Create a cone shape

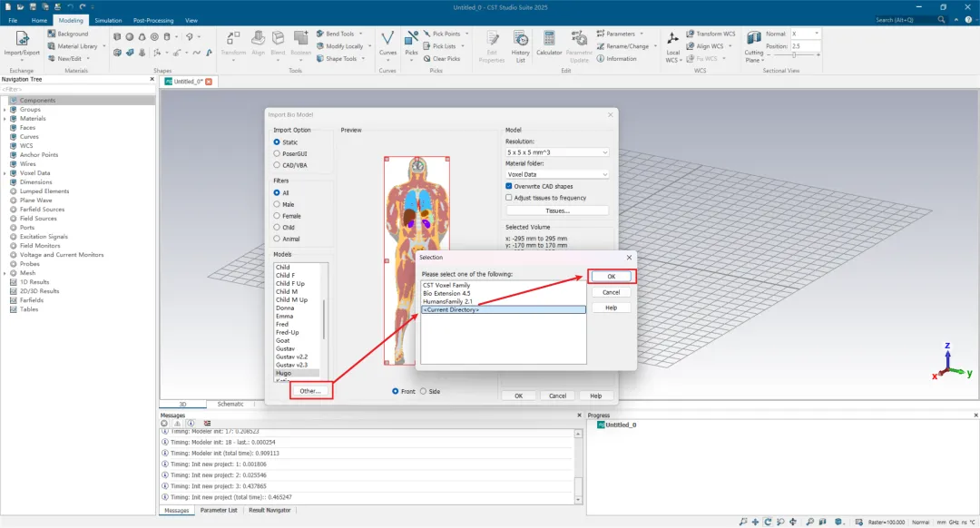pyautogui.click(x=142, y=37)
